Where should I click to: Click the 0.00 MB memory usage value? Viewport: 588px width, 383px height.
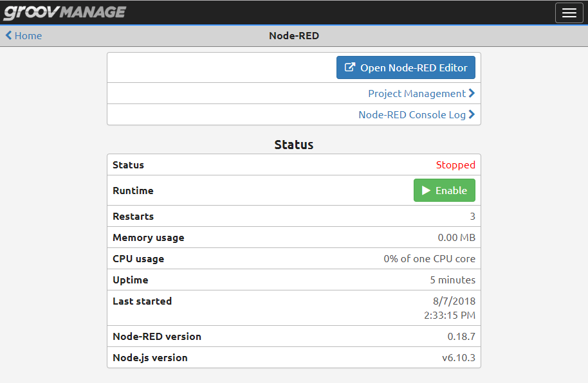point(456,238)
